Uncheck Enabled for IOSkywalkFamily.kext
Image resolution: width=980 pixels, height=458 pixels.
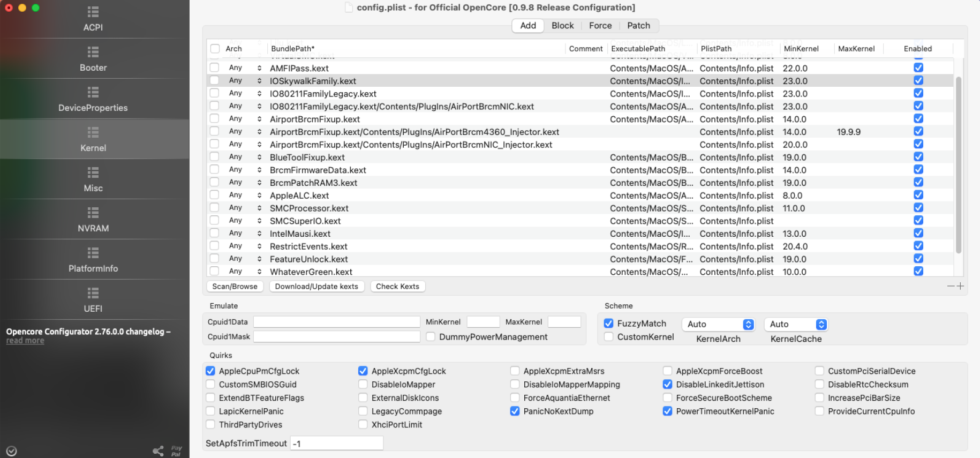click(x=918, y=80)
